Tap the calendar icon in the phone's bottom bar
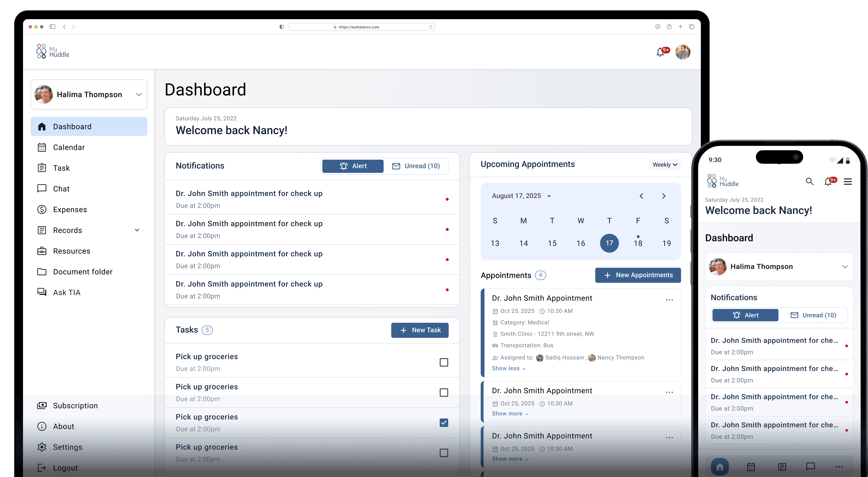The height and width of the screenshot is (477, 868). click(751, 466)
